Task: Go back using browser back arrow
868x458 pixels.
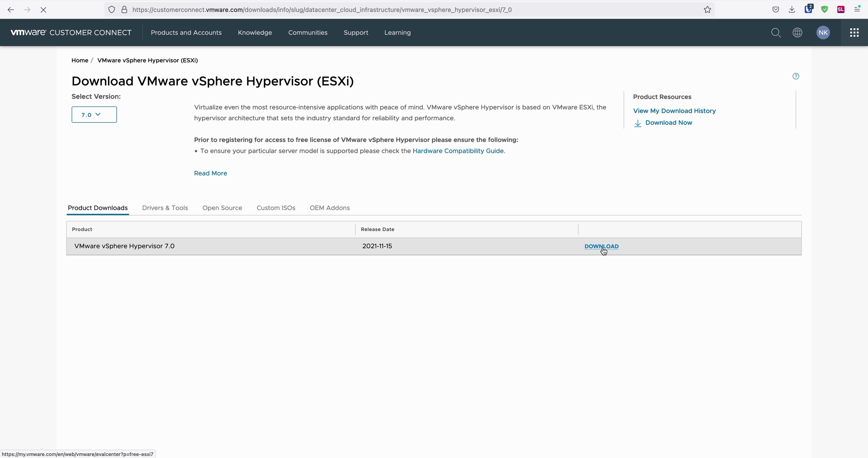Action: [x=11, y=10]
